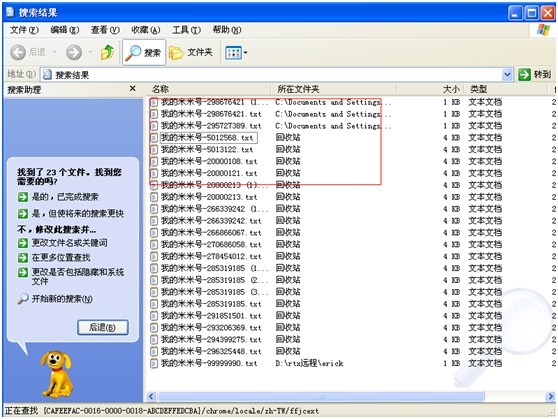
Task: Select file 我的米米号-20000213.txt
Action: (x=209, y=197)
